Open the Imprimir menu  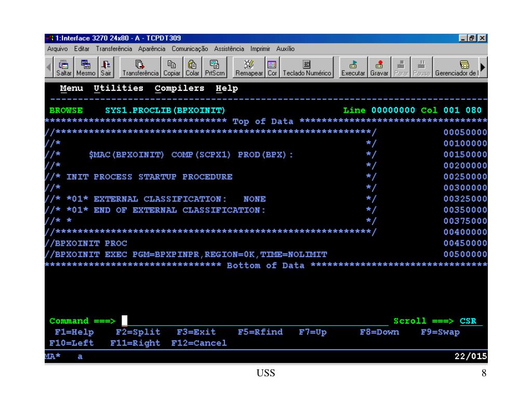click(260, 49)
